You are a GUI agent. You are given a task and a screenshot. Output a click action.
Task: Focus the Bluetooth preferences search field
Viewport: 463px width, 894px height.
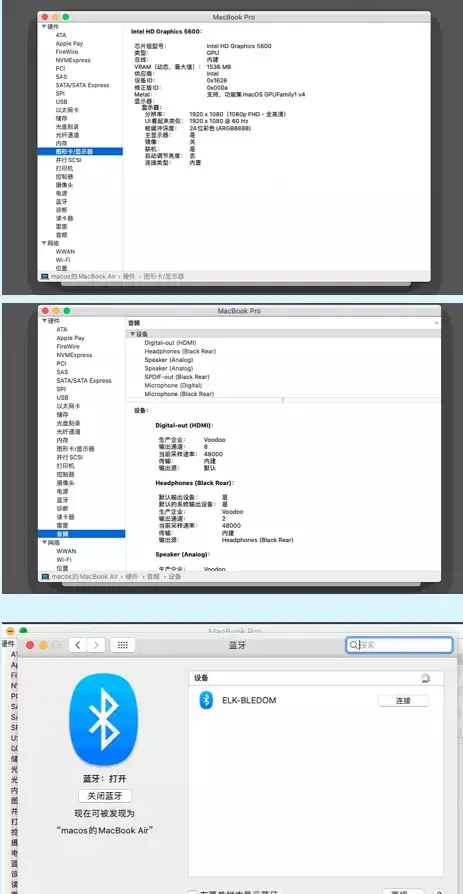click(x=399, y=645)
